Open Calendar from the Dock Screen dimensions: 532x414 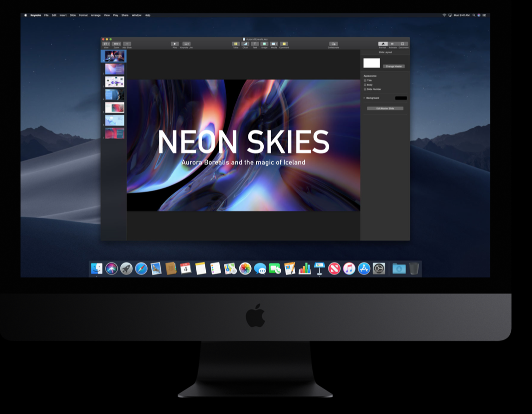click(186, 269)
